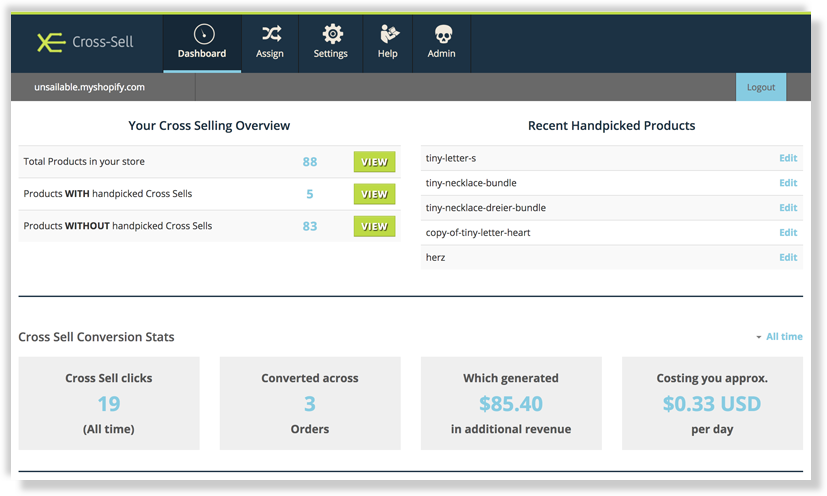The width and height of the screenshot is (827, 496).
Task: Click the Assign shuffle icon
Action: coord(271,34)
